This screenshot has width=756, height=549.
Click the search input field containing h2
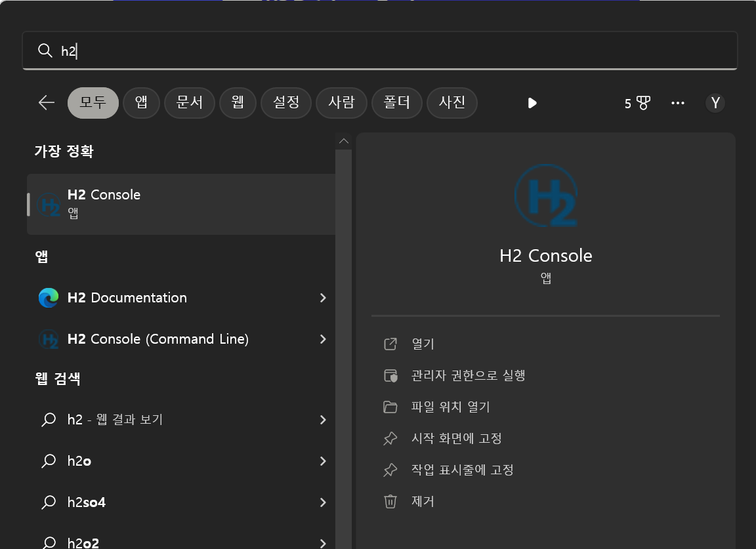tap(380, 51)
